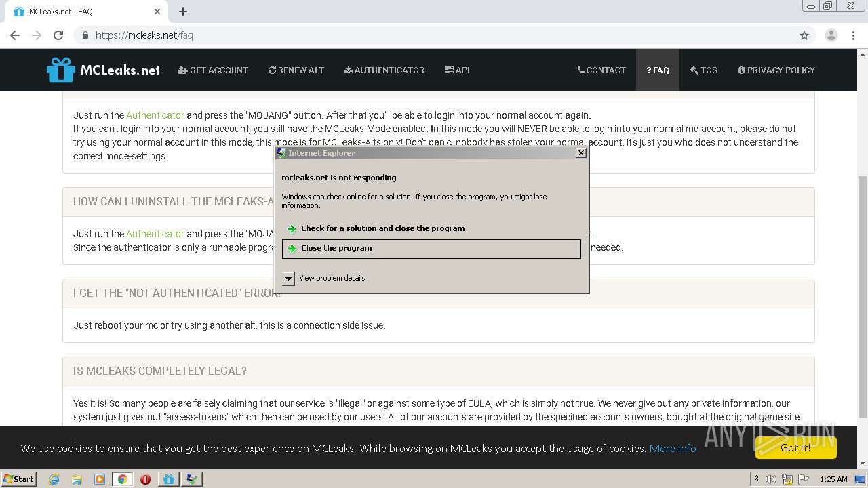
Task: Choose Close the program option
Action: click(431, 249)
